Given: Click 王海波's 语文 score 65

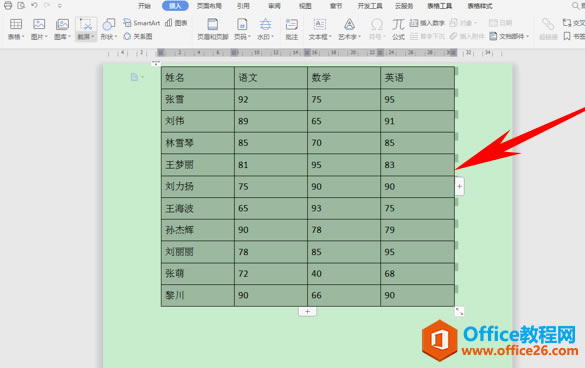Looking at the screenshot, I should point(271,208).
